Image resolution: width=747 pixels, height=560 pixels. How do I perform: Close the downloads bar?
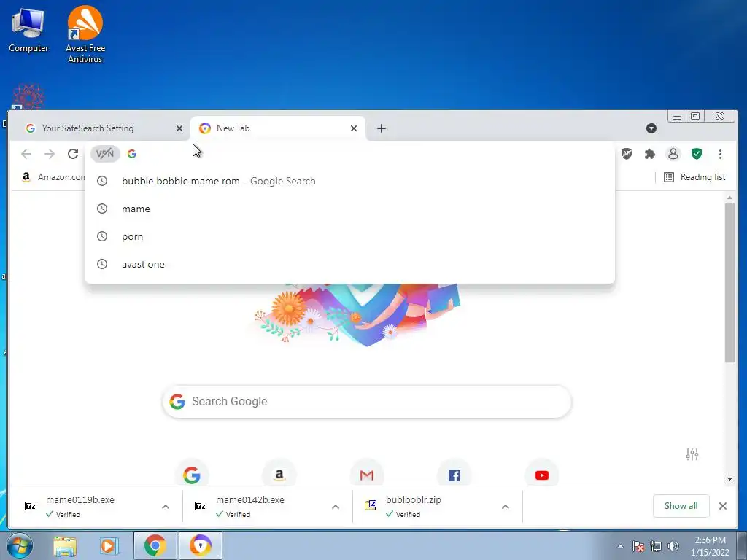point(723,506)
